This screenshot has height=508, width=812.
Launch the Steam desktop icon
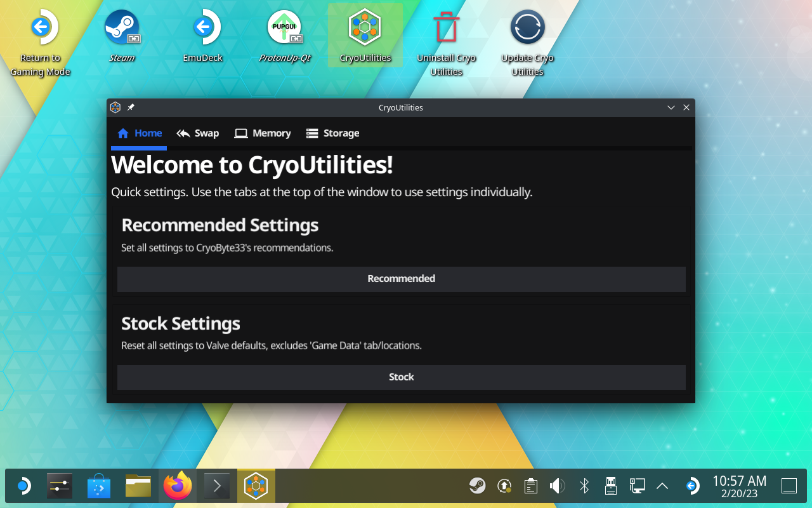122,29
